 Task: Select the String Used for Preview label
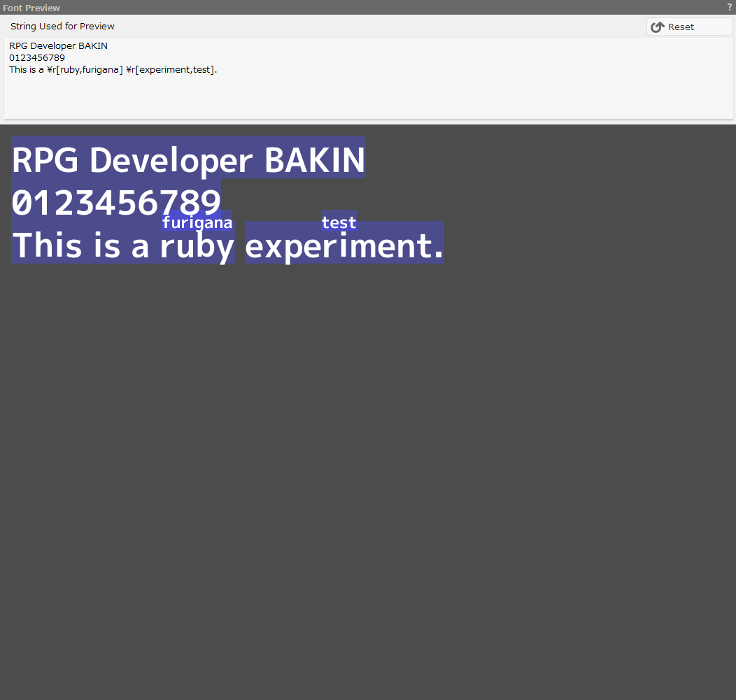pyautogui.click(x=62, y=27)
